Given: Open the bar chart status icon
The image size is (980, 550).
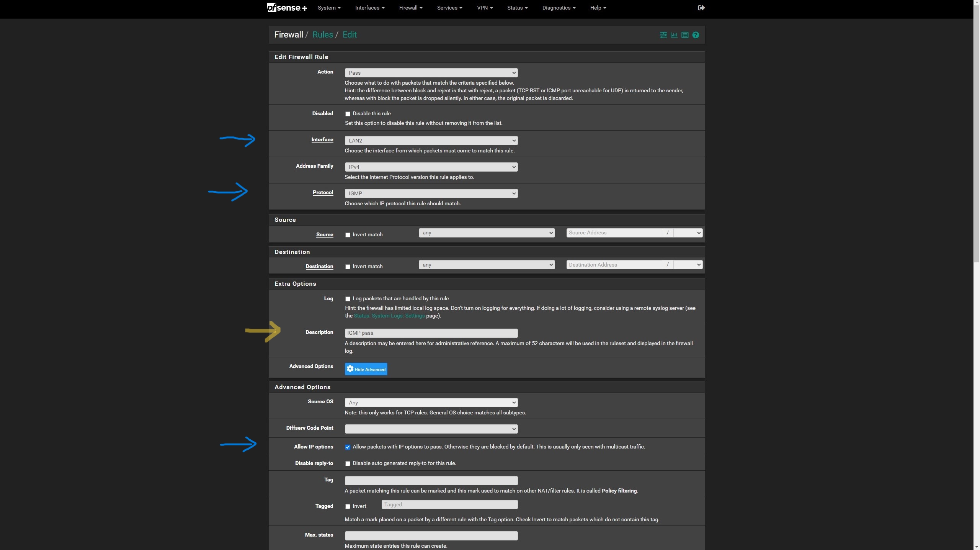Looking at the screenshot, I should (674, 35).
